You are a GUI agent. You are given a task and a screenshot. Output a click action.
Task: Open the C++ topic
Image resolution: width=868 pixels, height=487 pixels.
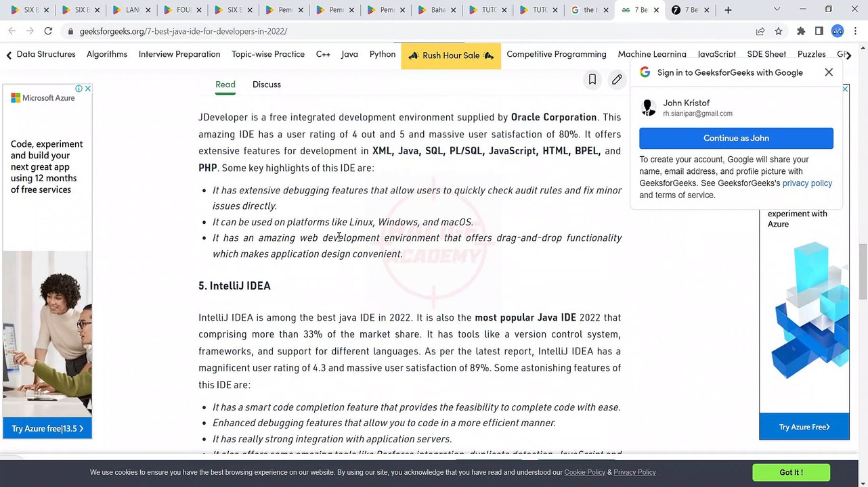tap(323, 54)
